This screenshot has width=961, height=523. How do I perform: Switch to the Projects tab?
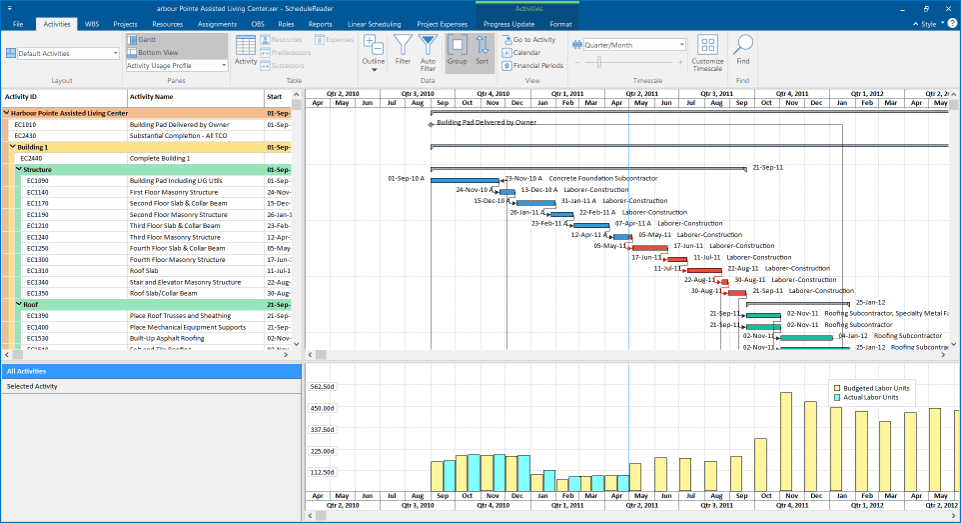(125, 24)
